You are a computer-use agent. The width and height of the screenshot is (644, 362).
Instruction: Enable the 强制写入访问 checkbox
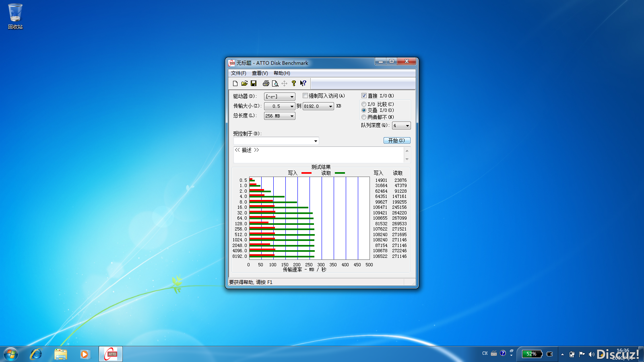pos(305,96)
